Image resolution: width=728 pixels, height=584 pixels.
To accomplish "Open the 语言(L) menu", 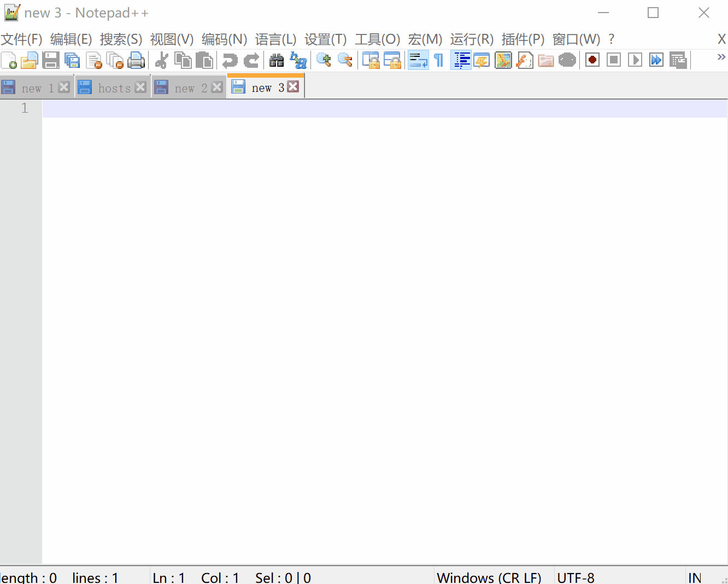I will tap(275, 39).
